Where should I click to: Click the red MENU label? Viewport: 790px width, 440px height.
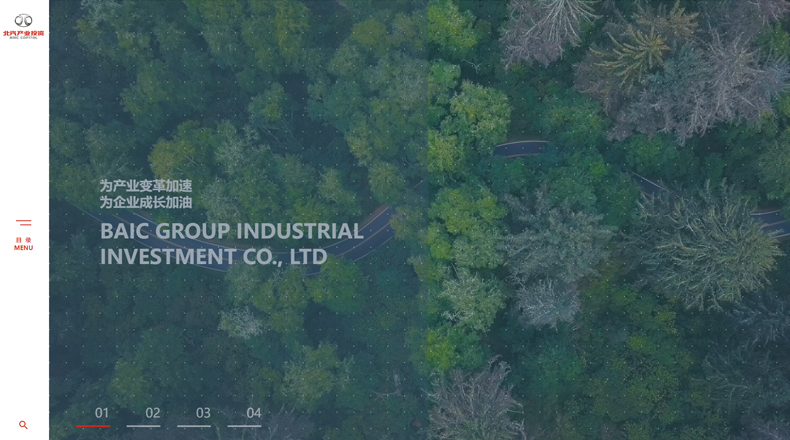click(24, 247)
